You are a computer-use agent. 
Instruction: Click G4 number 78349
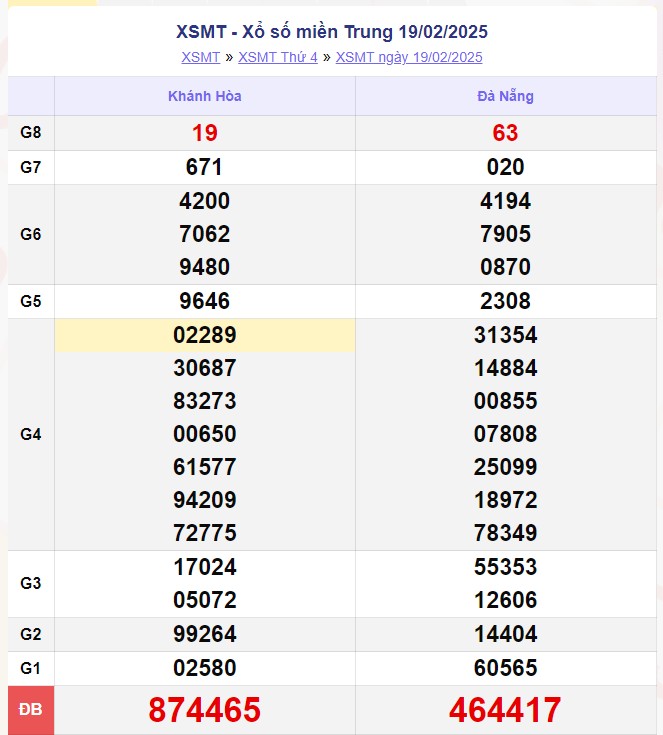tap(505, 533)
